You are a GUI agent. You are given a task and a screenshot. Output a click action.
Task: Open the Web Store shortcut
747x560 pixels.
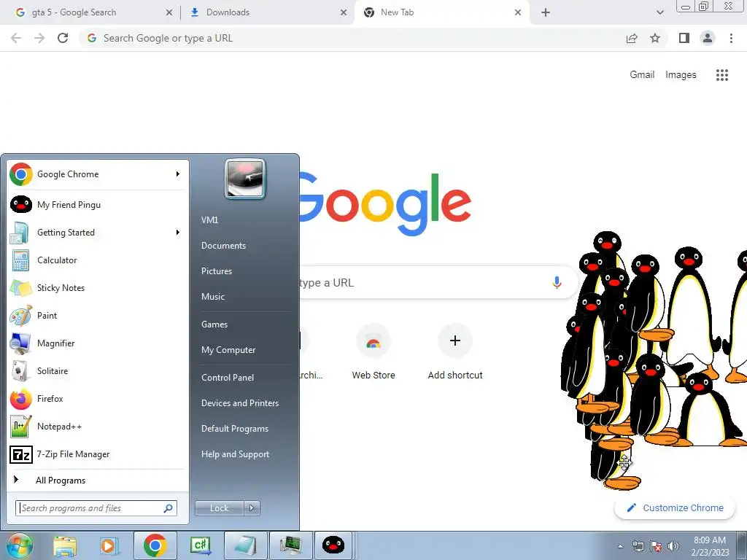pos(373,351)
